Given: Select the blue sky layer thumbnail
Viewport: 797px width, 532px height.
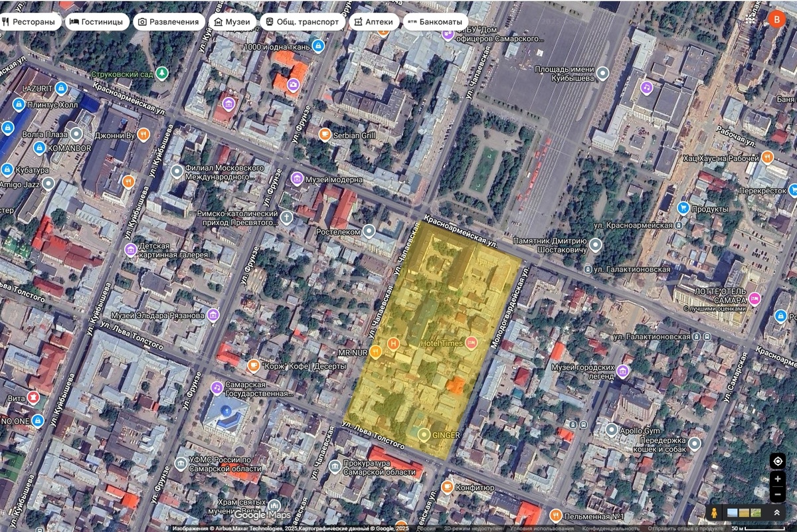Looking at the screenshot, I should click(x=733, y=513).
